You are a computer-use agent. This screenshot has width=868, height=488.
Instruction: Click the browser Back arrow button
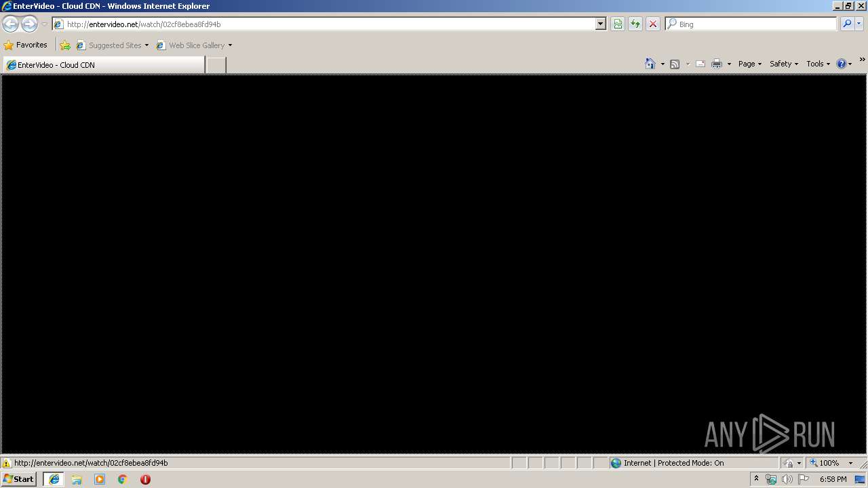point(11,24)
